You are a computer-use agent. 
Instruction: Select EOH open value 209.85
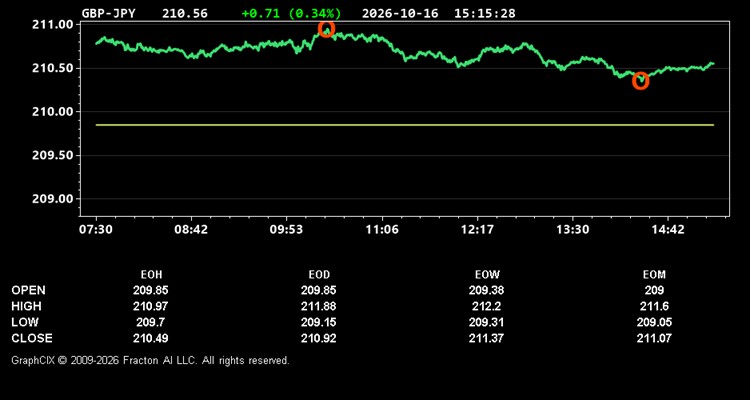point(151,290)
